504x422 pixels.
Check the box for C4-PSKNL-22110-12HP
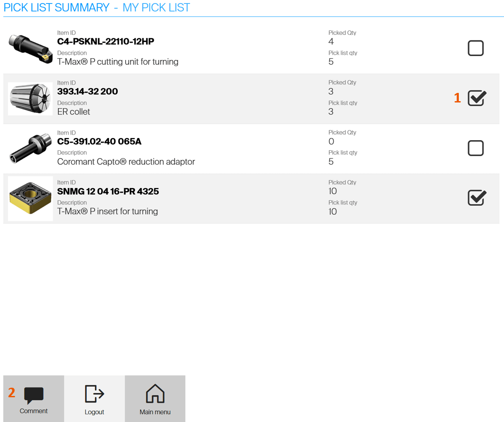point(476,48)
